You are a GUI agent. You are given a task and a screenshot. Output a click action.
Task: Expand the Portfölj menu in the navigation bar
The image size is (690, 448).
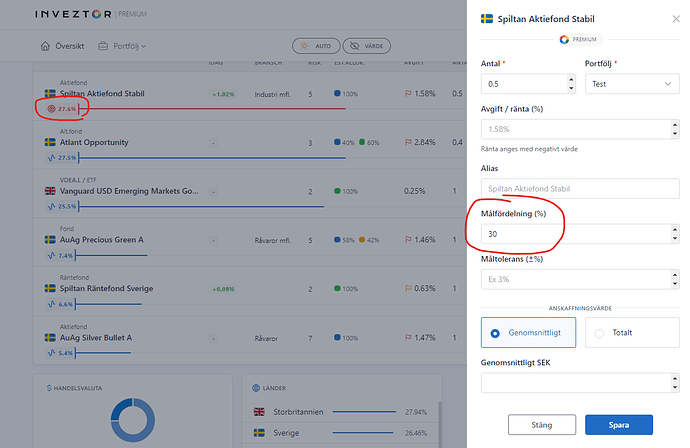pos(128,46)
